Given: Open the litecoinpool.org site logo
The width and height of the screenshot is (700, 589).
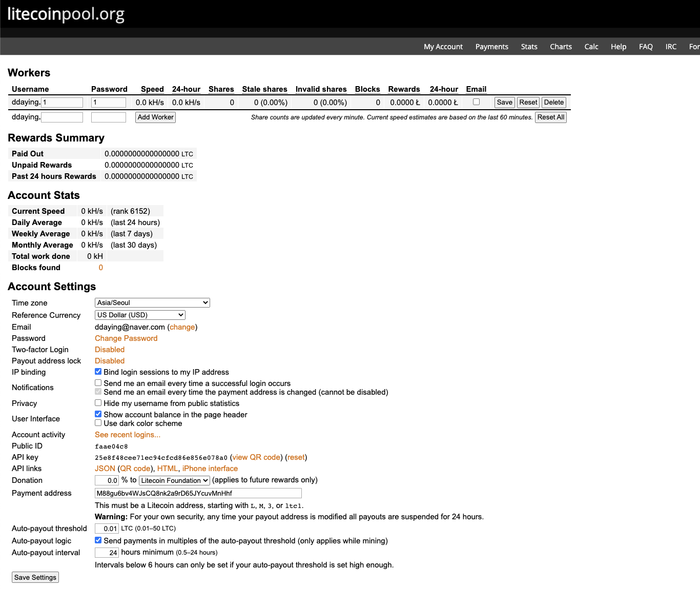Looking at the screenshot, I should tap(66, 14).
